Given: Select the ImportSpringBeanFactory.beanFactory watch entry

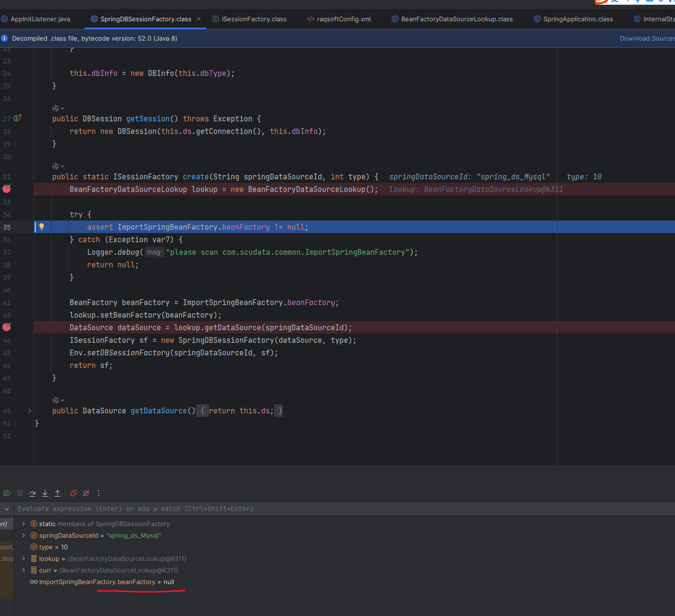Looking at the screenshot, I should pos(106,582).
